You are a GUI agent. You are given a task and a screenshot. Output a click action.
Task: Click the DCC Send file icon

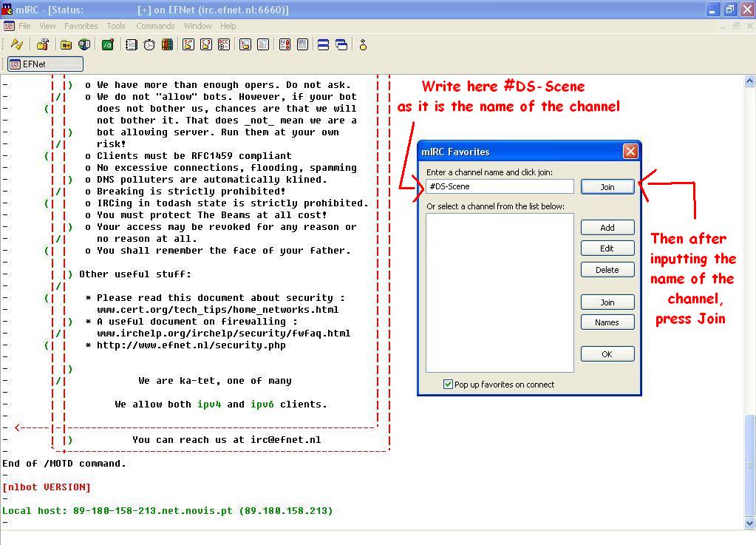[x=188, y=45]
